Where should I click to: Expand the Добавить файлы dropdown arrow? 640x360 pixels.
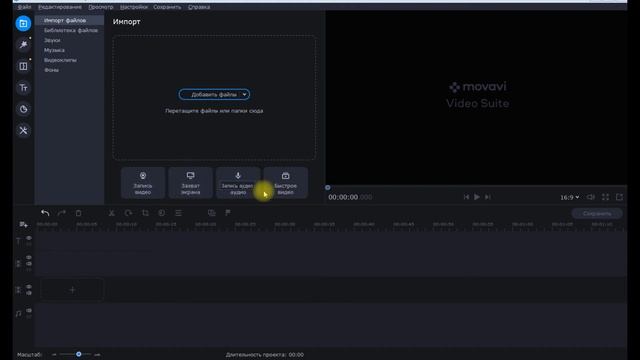244,94
